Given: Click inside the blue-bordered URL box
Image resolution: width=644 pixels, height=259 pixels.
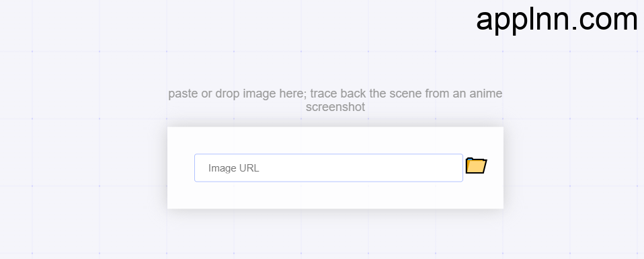Looking at the screenshot, I should (x=329, y=168).
